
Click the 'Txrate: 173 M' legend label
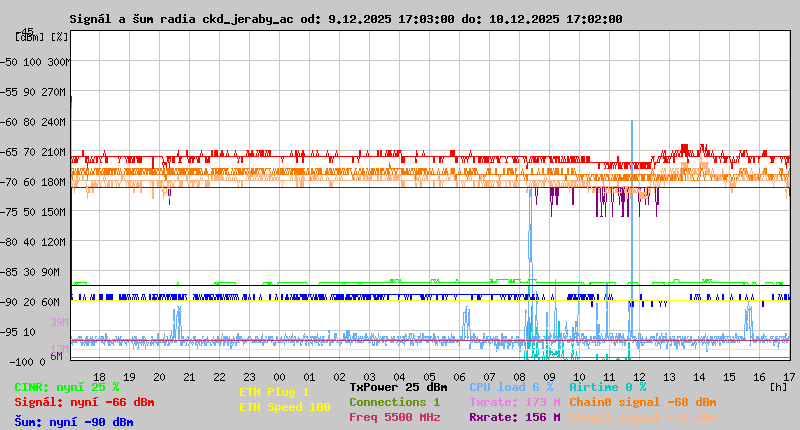(x=515, y=402)
